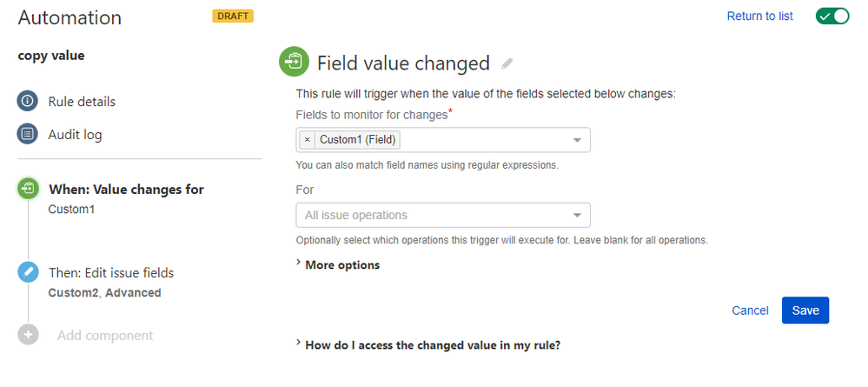Open Rule details in the sidebar
868x387 pixels.
pos(82,102)
